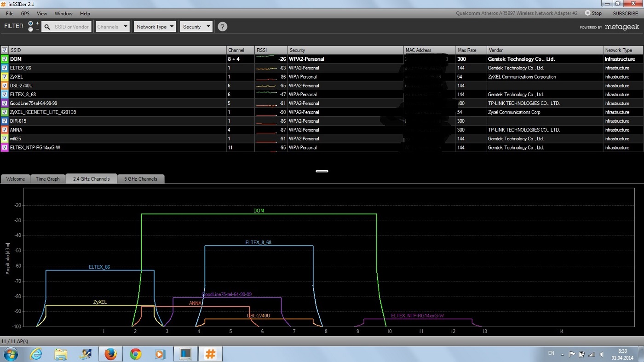This screenshot has width=644, height=362.
Task: Uncheck the ZyXEL_KEENETIC_LITE_4201D9 checkbox
Action: [5, 112]
